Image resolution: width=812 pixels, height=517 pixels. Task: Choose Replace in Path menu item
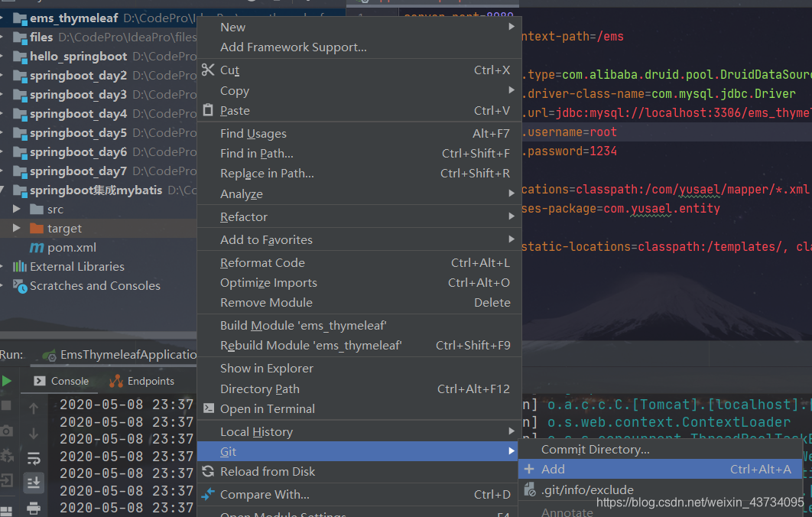pyautogui.click(x=359, y=173)
